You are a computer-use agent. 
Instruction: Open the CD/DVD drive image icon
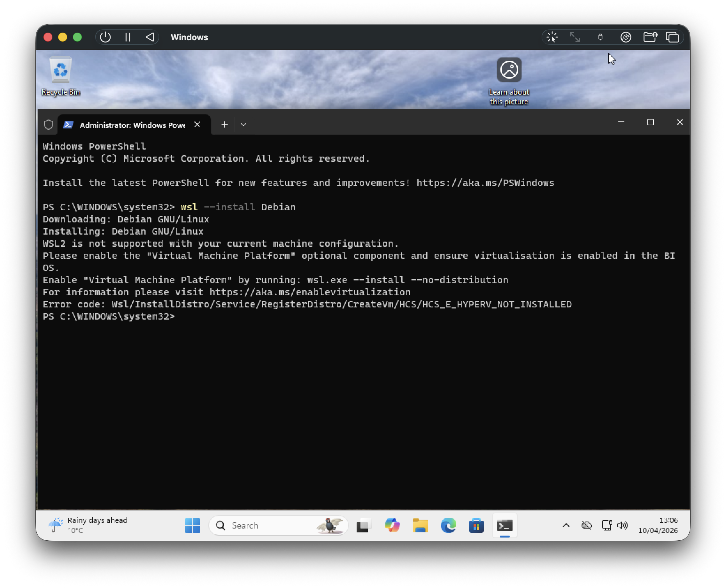625,37
